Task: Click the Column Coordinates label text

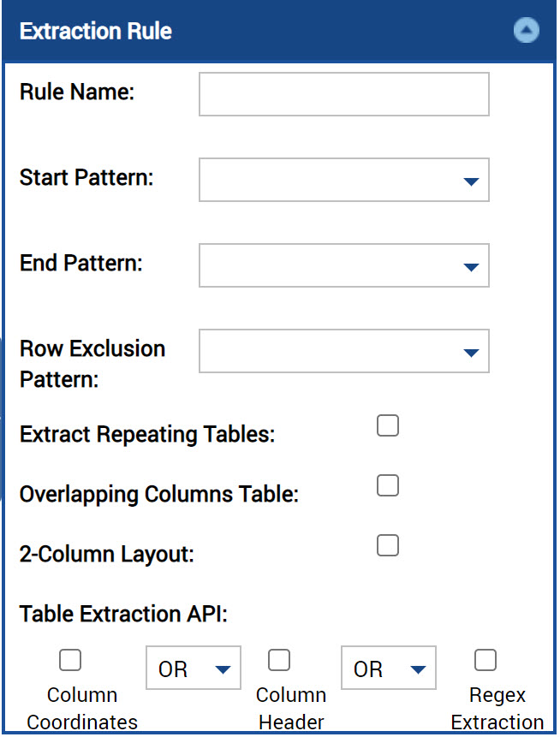Action: coord(82,709)
